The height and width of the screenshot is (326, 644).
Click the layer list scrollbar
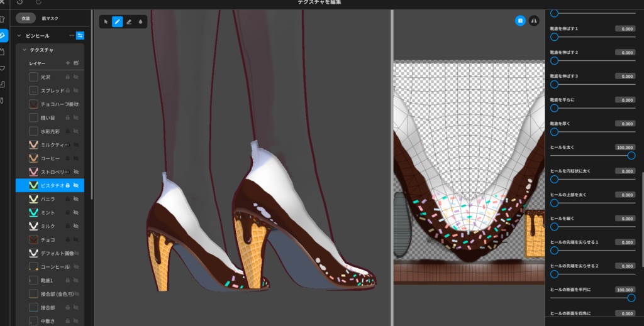point(92,105)
